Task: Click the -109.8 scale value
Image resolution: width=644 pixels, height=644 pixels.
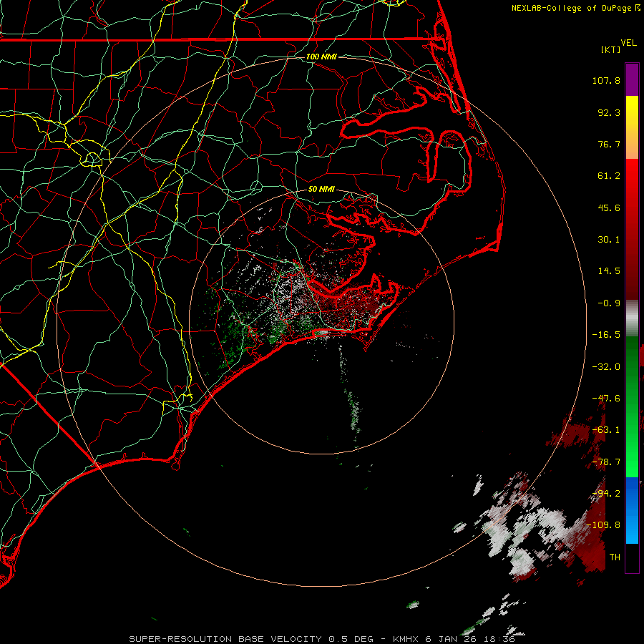Action: tap(604, 525)
